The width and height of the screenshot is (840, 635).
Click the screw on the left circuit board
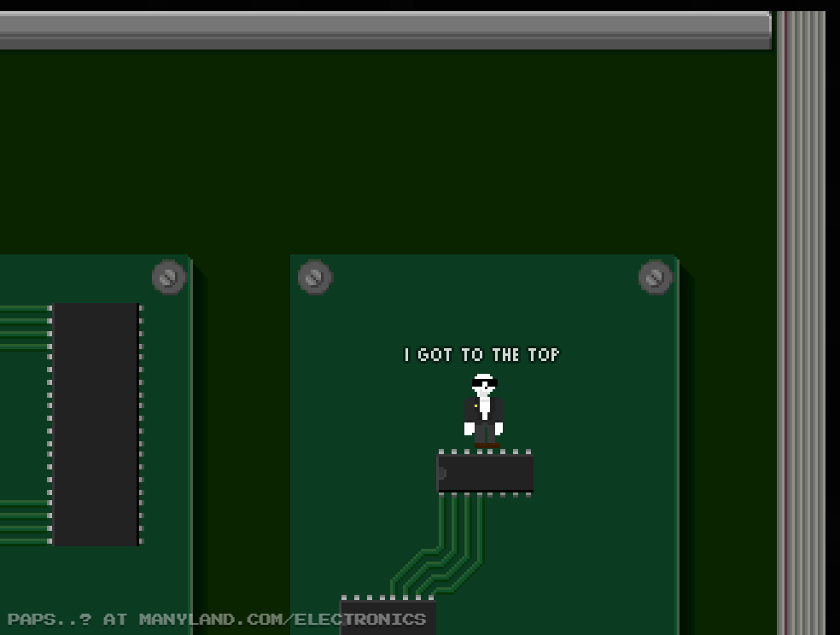point(169,277)
